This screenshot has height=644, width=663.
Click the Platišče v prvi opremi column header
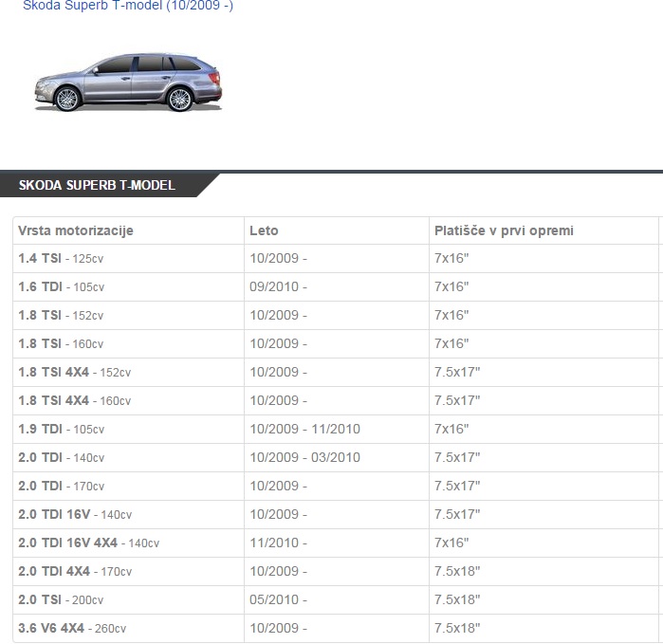[543, 230]
